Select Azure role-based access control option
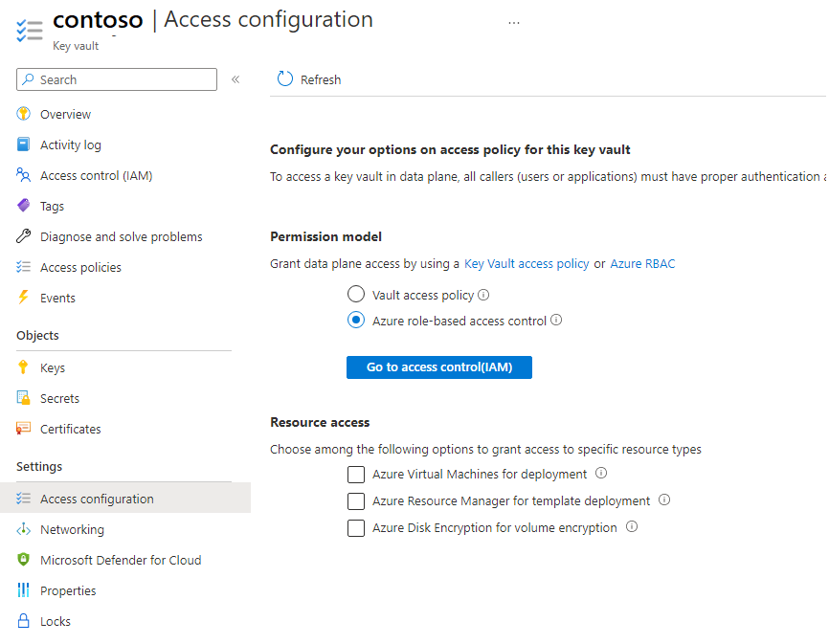This screenshot has height=644, width=829. point(356,321)
